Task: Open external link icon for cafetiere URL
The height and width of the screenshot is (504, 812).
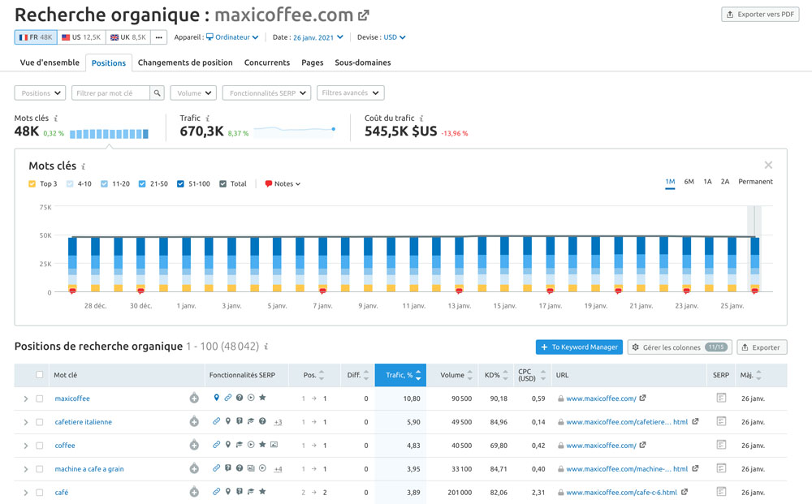Action: coord(696,421)
